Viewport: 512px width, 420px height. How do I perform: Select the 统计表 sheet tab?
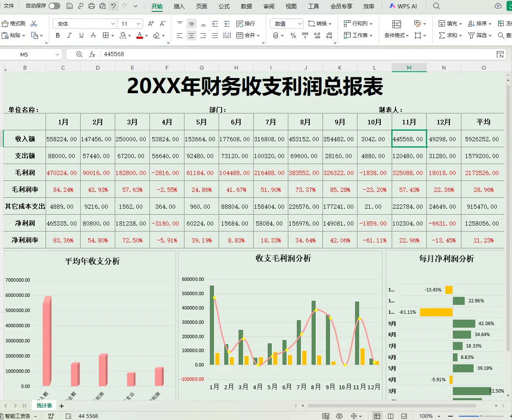click(44, 406)
